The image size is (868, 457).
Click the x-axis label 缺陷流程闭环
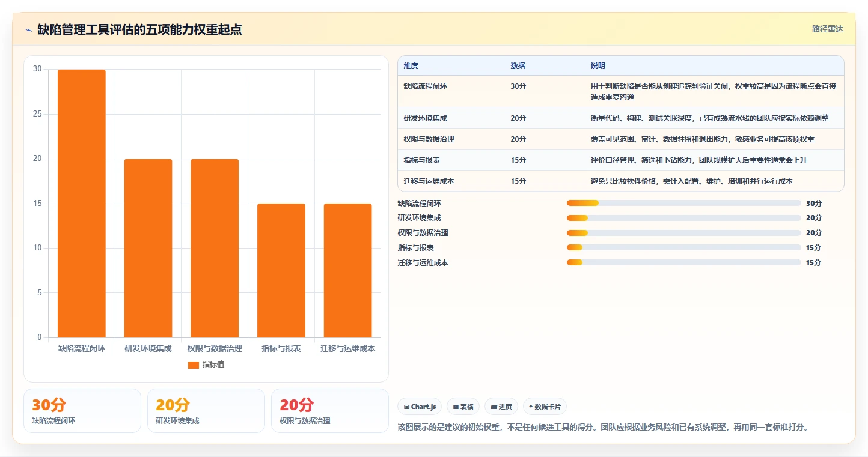pyautogui.click(x=81, y=348)
